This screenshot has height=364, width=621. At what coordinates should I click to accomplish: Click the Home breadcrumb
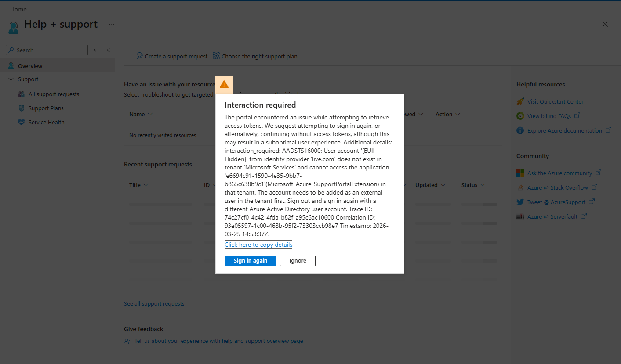tap(18, 9)
